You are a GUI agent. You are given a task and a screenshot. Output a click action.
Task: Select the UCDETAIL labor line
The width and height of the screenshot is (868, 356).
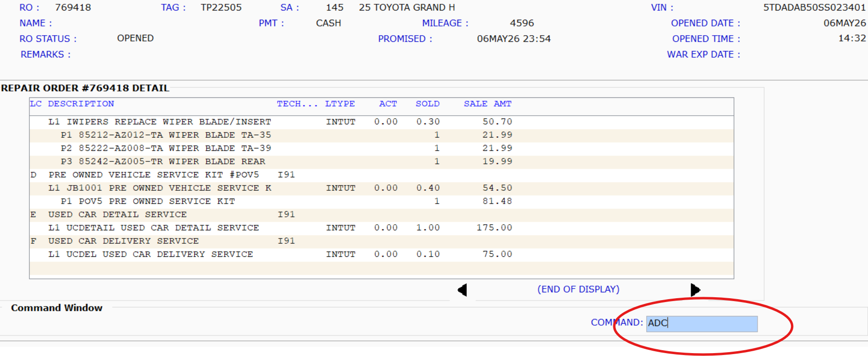[x=381, y=228]
